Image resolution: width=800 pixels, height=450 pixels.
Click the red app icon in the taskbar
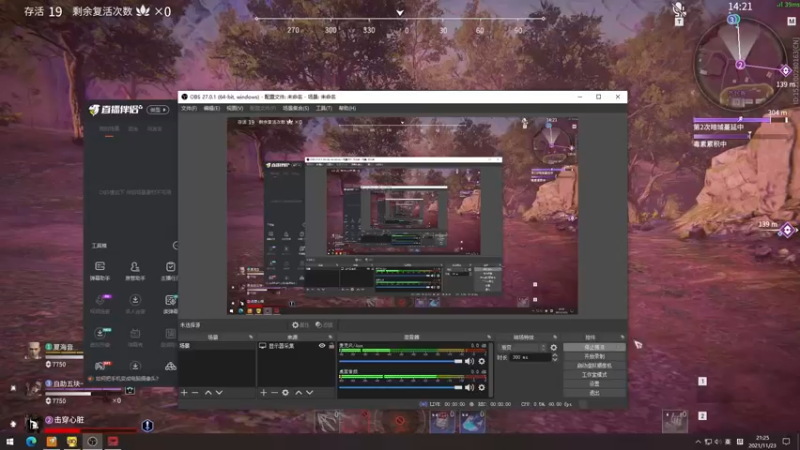click(x=113, y=441)
